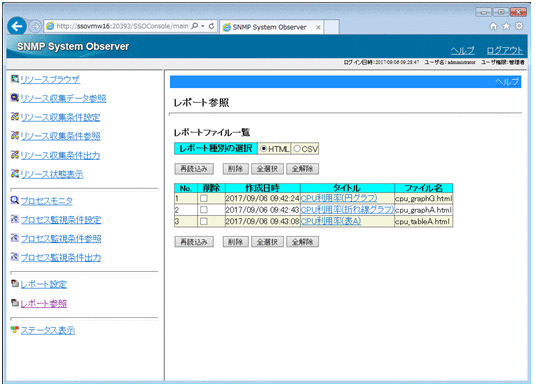This screenshot has width=535, height=388.
Task: Select the HTML report type radio button
Action: coord(263,149)
